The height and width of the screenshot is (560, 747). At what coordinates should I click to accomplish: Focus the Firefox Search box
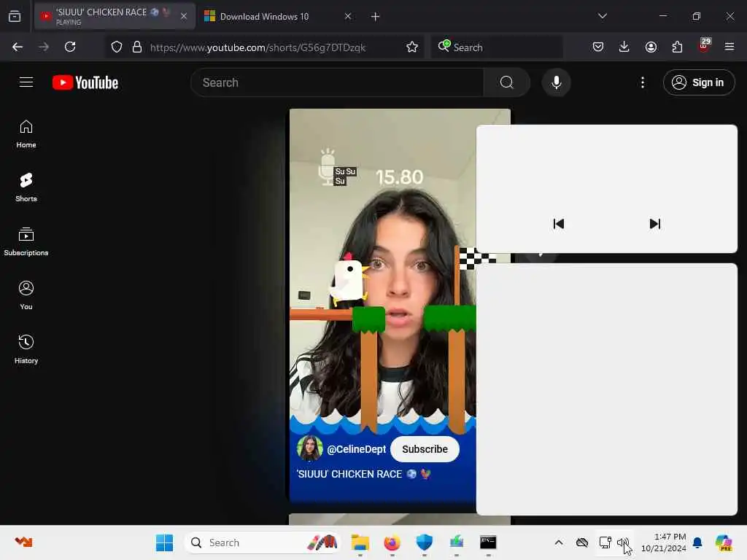pyautogui.click(x=497, y=47)
